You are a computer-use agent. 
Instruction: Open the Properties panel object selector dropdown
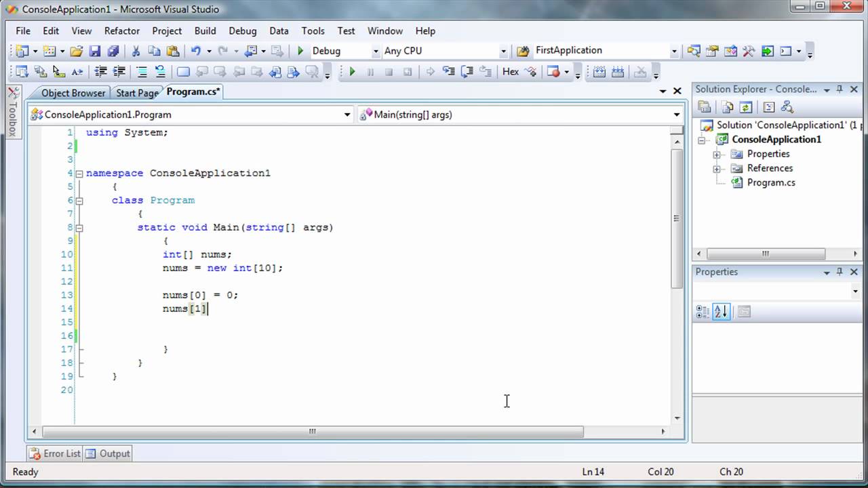[x=855, y=291]
